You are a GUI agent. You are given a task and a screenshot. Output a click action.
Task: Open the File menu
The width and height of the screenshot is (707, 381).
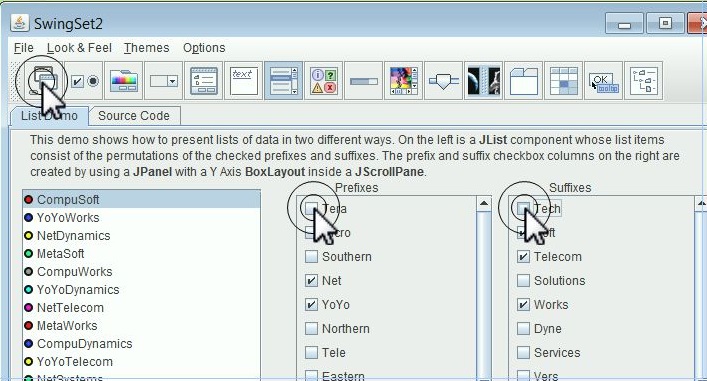pyautogui.click(x=23, y=48)
